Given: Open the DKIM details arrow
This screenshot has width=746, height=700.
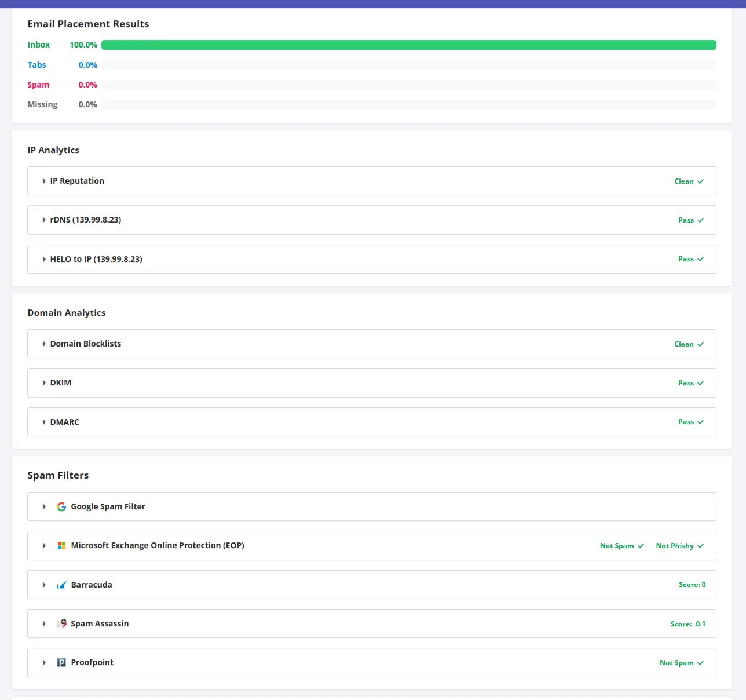Looking at the screenshot, I should pos(44,383).
